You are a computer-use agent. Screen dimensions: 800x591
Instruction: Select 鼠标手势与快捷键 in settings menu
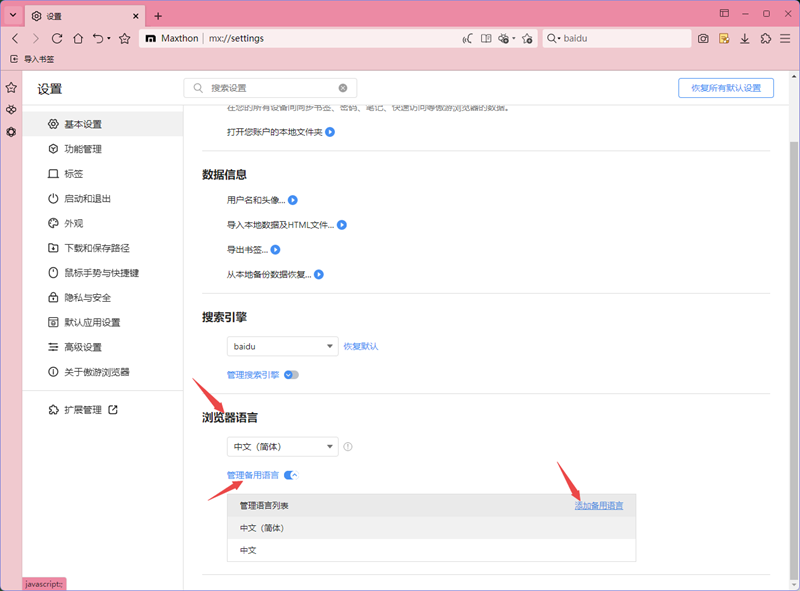coord(103,273)
